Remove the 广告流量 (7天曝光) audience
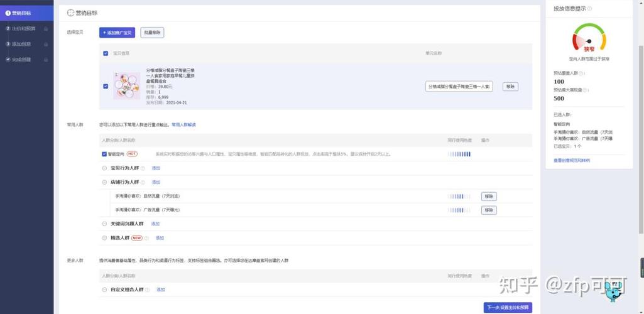The width and height of the screenshot is (644, 314). click(489, 210)
